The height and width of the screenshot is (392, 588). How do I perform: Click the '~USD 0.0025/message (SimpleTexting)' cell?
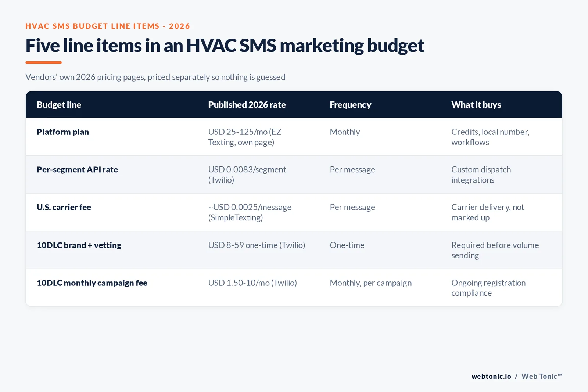(x=250, y=212)
